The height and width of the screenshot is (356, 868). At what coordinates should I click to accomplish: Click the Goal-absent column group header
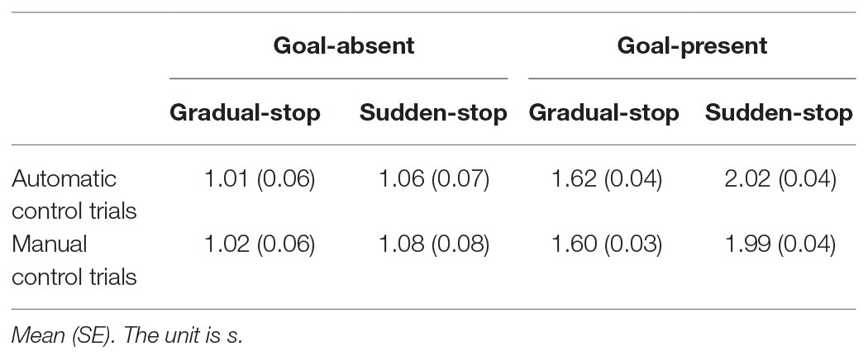point(343,45)
